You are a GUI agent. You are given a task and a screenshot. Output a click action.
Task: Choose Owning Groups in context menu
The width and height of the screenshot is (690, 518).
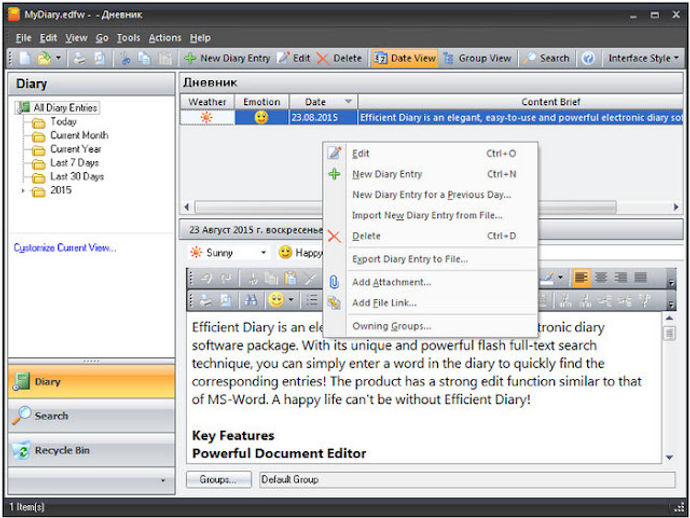(431, 326)
